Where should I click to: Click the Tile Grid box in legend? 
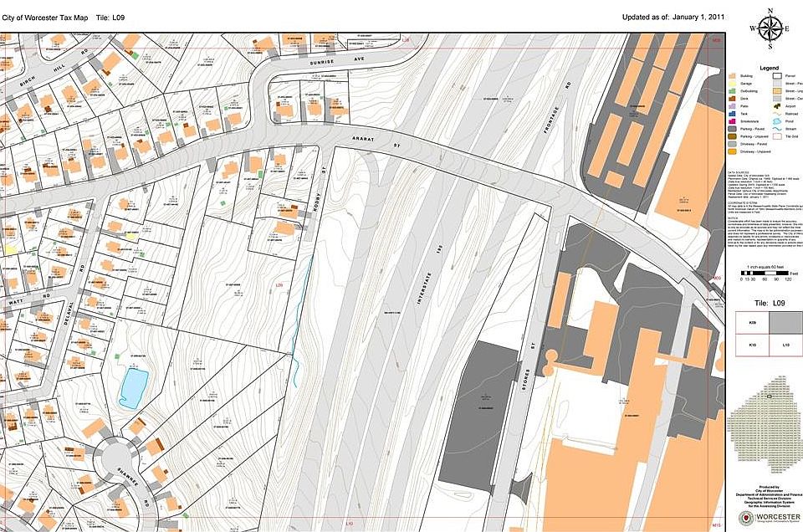pos(777,136)
